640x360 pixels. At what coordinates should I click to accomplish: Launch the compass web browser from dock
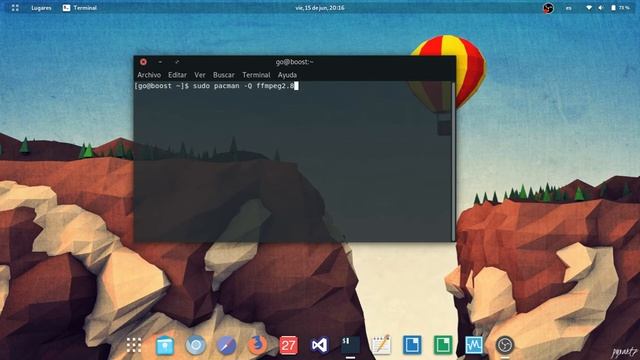point(227,345)
